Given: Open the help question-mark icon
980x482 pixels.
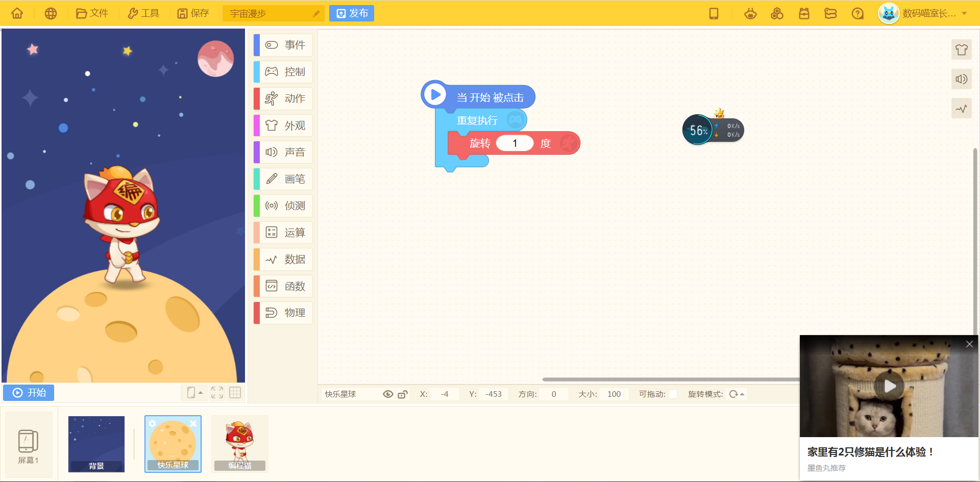Looking at the screenshot, I should point(857,13).
